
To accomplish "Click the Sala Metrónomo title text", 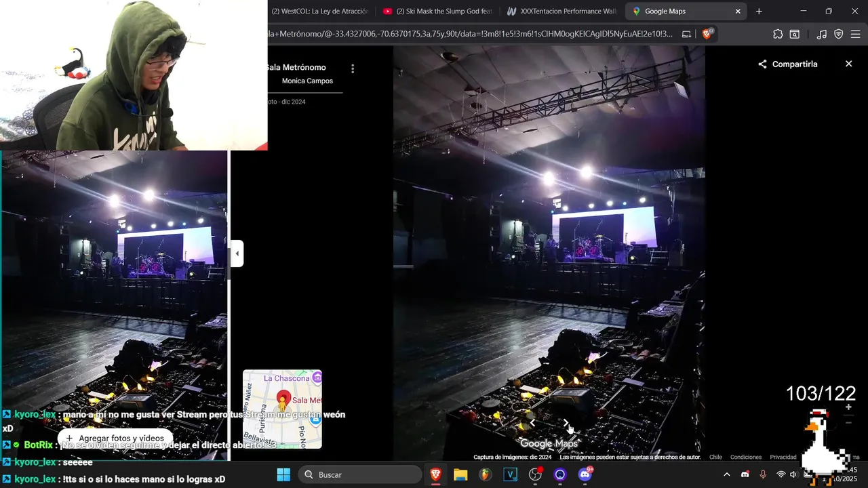I will point(297,67).
